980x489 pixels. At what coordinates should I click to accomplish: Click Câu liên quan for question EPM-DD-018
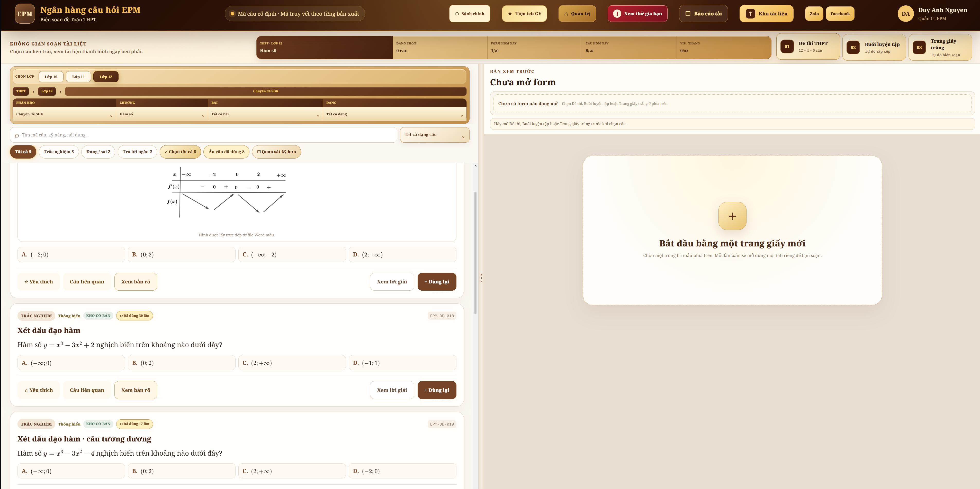[x=87, y=390]
